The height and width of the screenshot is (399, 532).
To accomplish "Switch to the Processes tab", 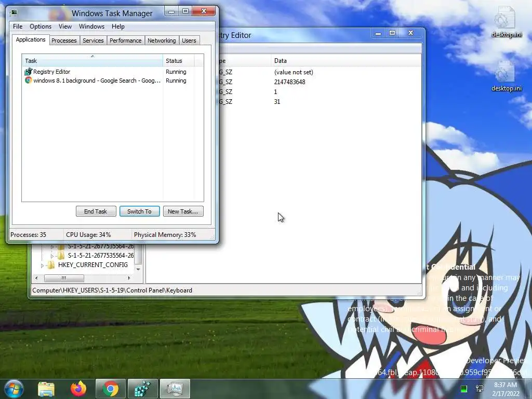I will point(64,41).
